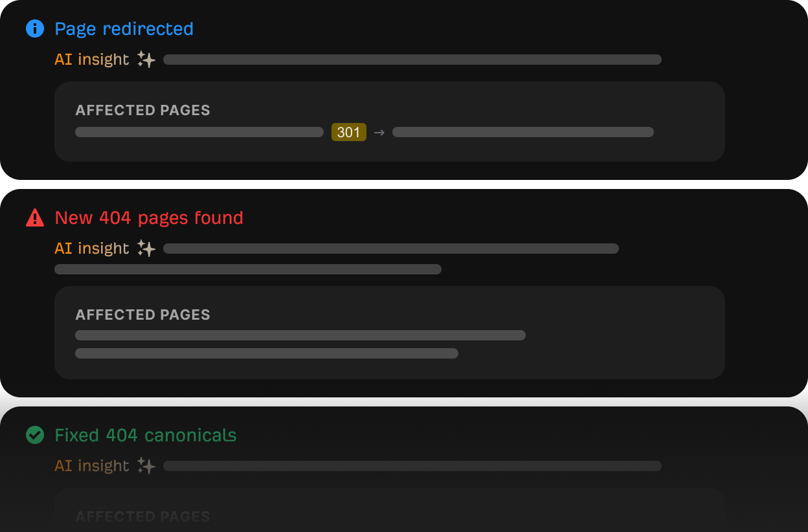Screen dimensions: 808x532
Task: Open the New 404 pages found heading
Action: click(x=149, y=218)
